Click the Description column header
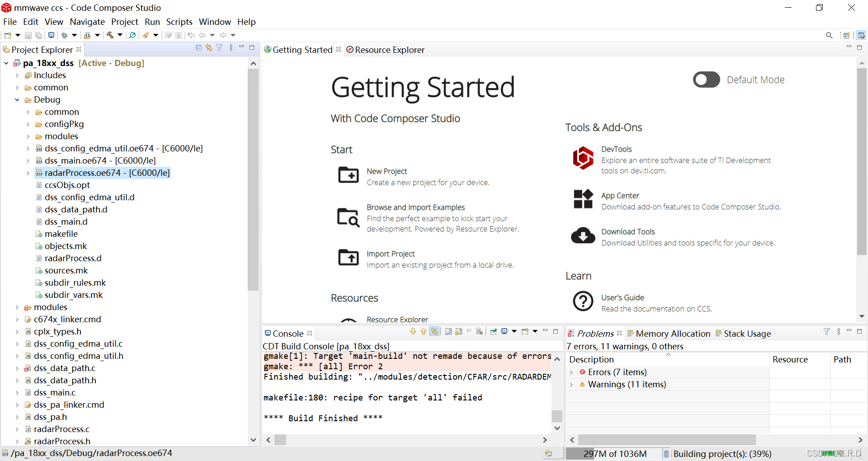This screenshot has height=461, width=868. click(668, 359)
